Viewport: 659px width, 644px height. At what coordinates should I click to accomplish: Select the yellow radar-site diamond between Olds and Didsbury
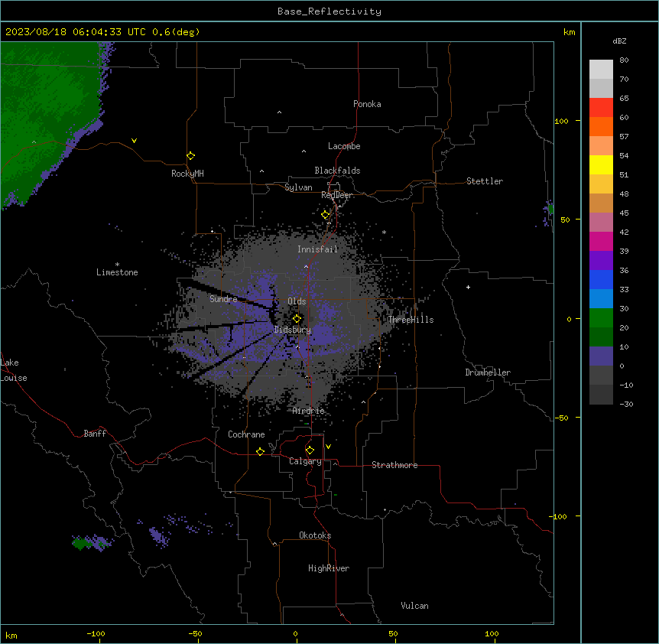[x=297, y=319]
